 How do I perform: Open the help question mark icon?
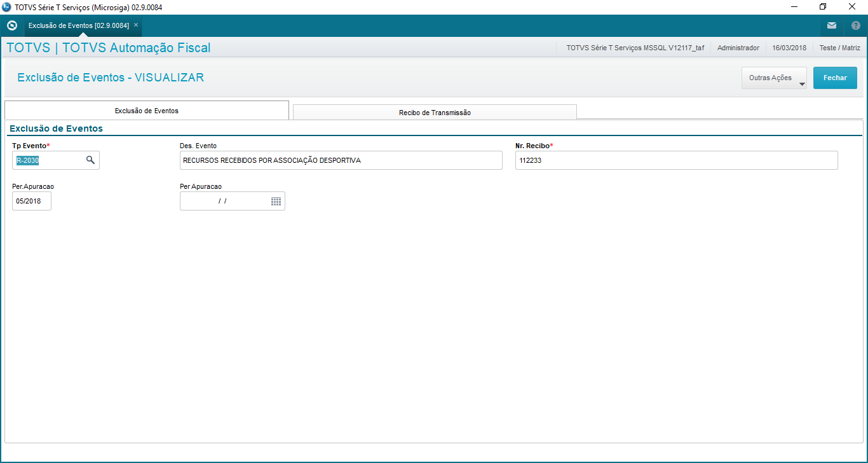pyautogui.click(x=855, y=25)
